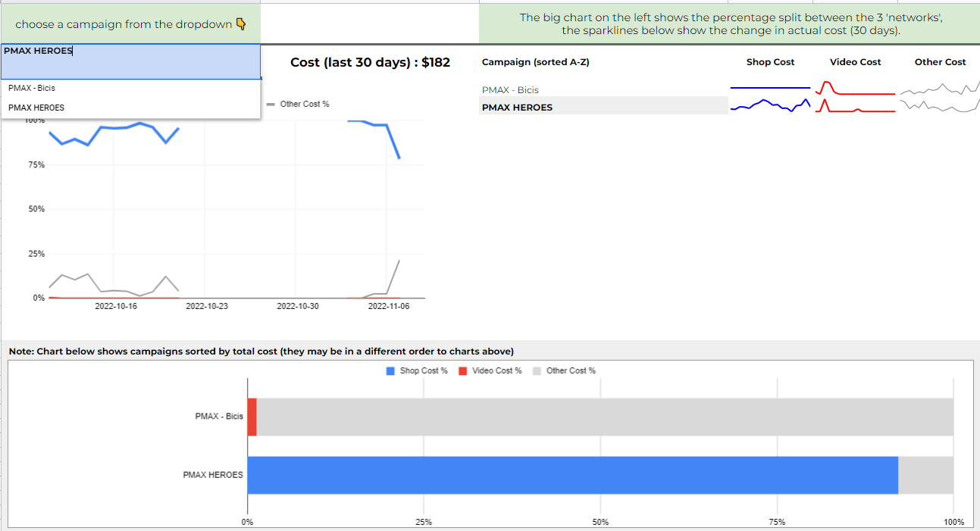Click the 2022-11-06 date label on line chart

click(x=389, y=306)
